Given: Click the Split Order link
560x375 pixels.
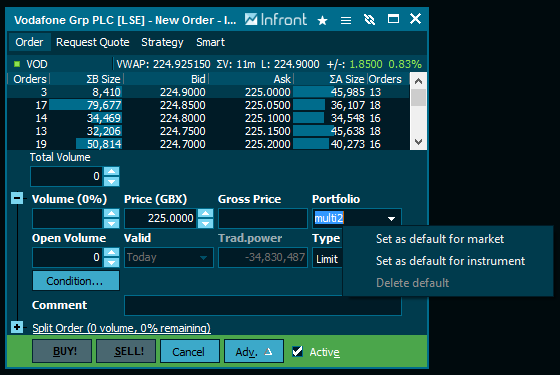Looking at the screenshot, I should 121,328.
